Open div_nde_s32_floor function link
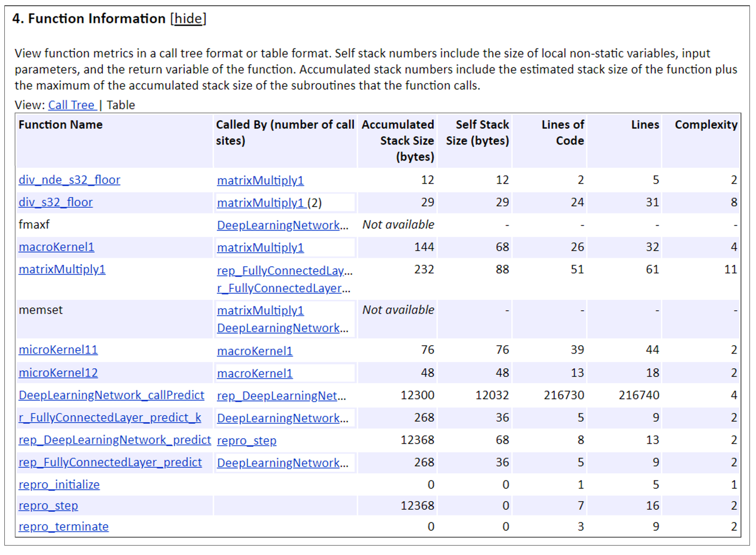The height and width of the screenshot is (555, 756). (x=69, y=180)
